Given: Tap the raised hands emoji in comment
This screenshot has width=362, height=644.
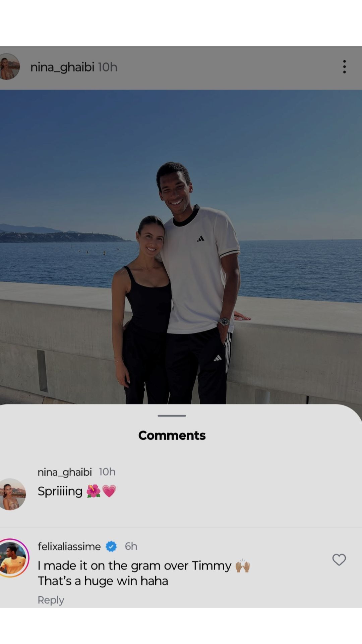Looking at the screenshot, I should (x=243, y=566).
